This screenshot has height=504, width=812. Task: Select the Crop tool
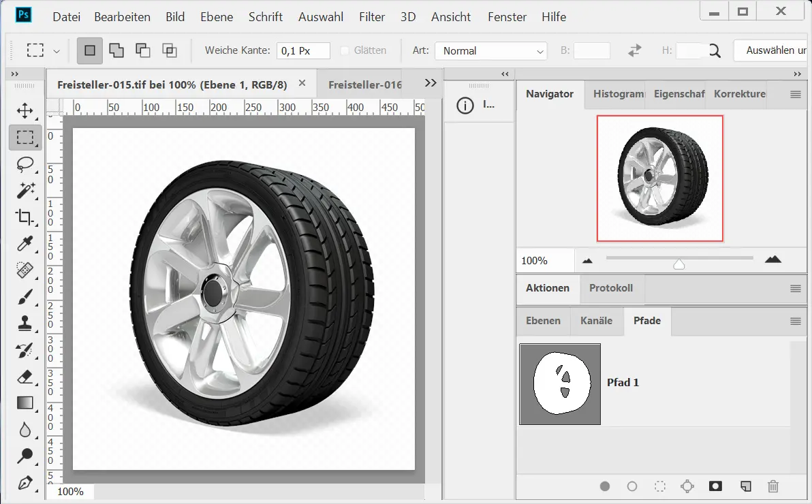25,217
